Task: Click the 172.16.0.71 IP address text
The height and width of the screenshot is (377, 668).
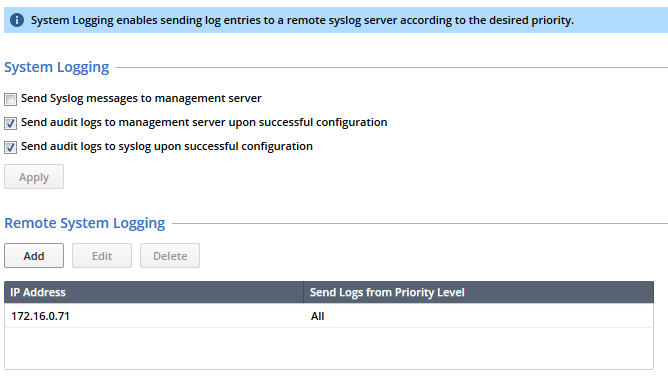Action: pyautogui.click(x=40, y=316)
